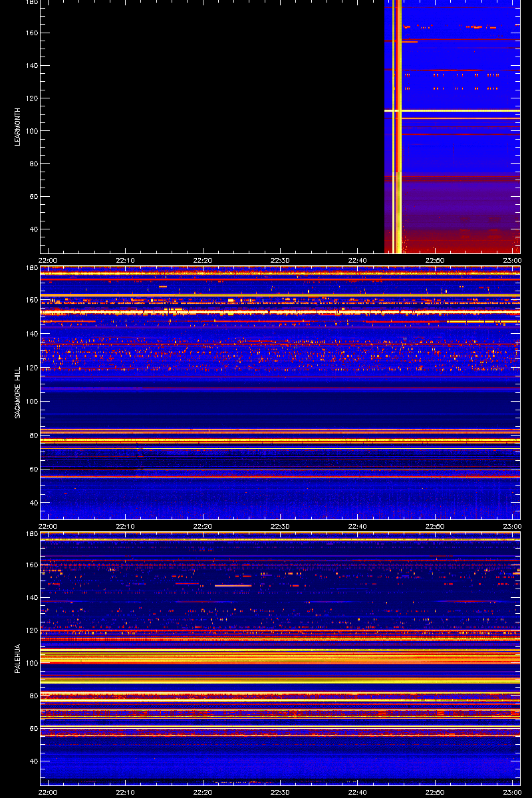
Task: Select the 160 tick on the Learmonth panel
Action: coord(31,33)
